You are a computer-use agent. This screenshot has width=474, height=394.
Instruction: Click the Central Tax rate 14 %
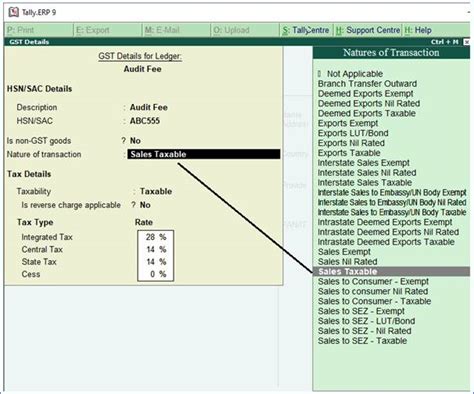(x=156, y=249)
